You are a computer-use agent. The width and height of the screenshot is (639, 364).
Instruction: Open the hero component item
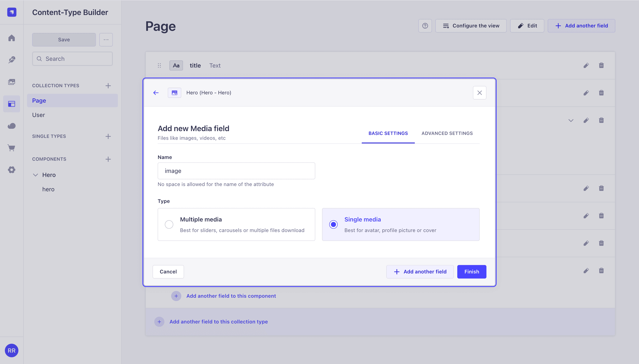48,189
